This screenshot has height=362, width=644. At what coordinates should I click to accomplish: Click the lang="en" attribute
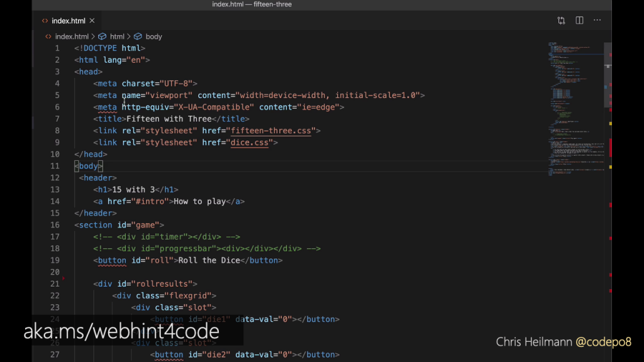click(124, 60)
